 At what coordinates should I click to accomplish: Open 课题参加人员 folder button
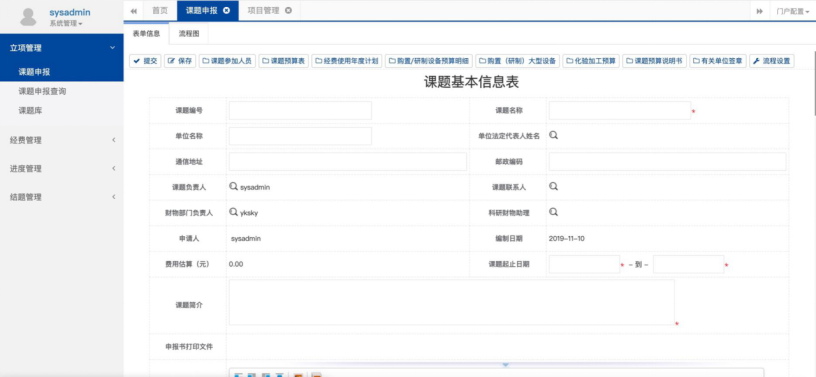227,61
